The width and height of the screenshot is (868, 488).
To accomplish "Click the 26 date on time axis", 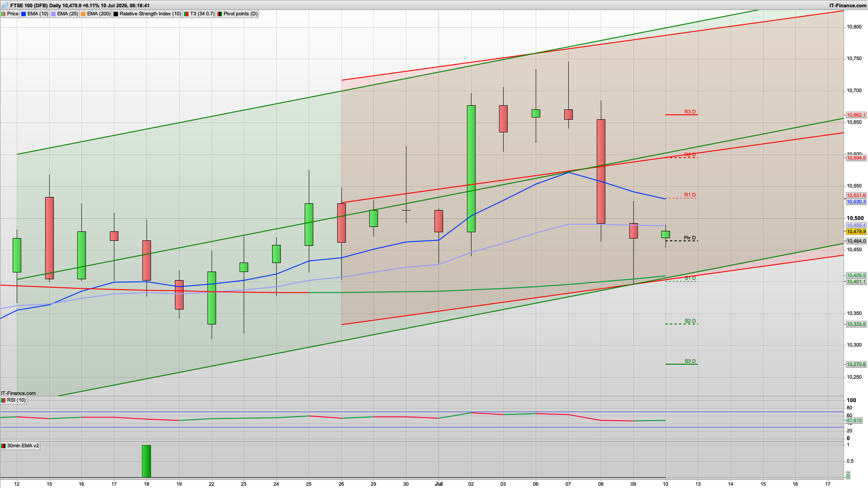I will click(341, 484).
